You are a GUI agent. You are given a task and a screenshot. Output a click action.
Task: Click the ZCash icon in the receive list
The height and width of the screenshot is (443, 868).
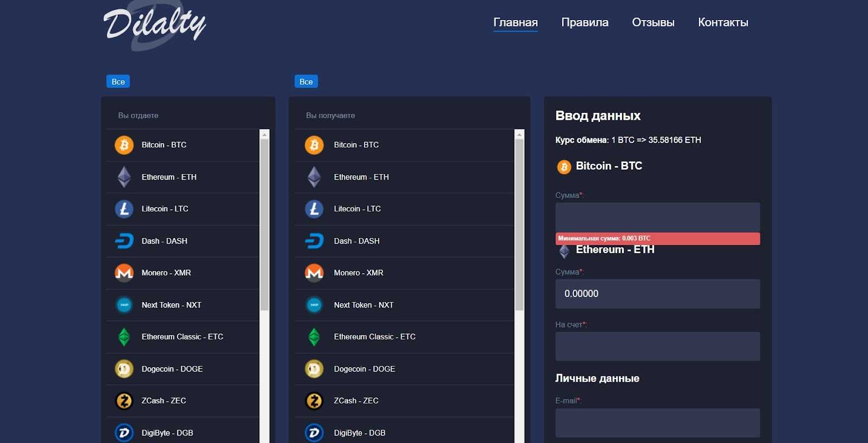(x=314, y=401)
